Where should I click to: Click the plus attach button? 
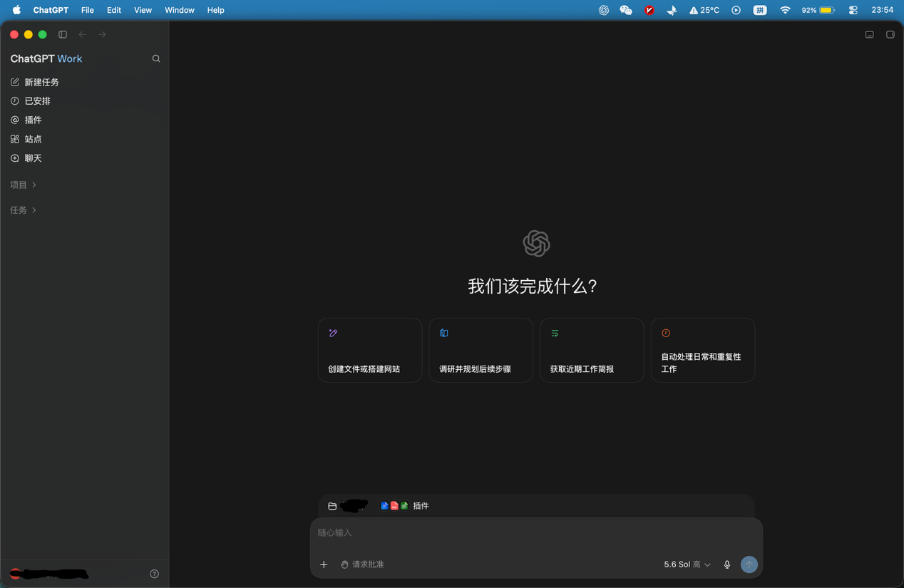coord(324,564)
